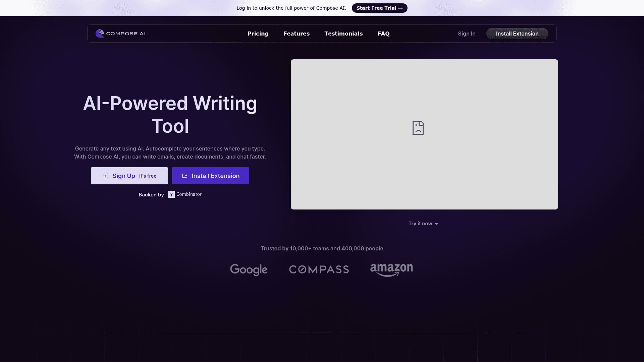
Task: Open the Pricing page
Action: tap(258, 34)
